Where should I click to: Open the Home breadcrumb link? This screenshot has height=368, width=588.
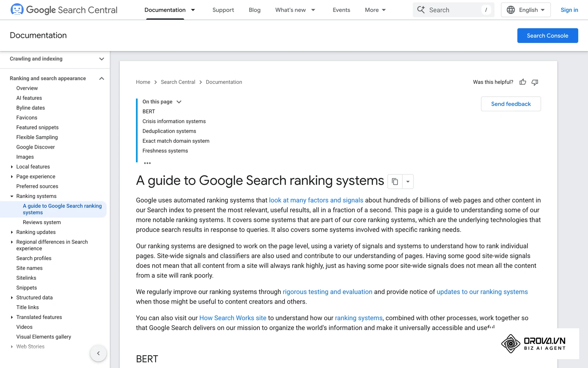pos(143,82)
